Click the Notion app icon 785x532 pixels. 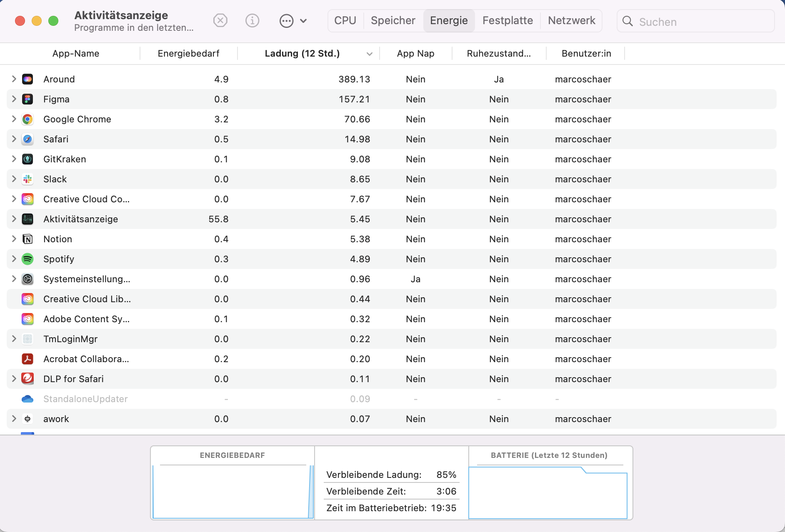pyautogui.click(x=27, y=239)
